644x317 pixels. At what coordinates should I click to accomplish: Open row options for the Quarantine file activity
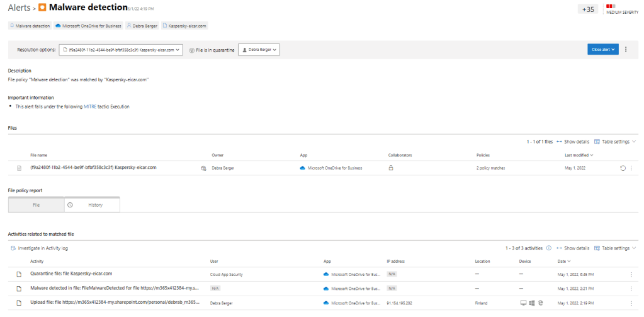tap(631, 274)
